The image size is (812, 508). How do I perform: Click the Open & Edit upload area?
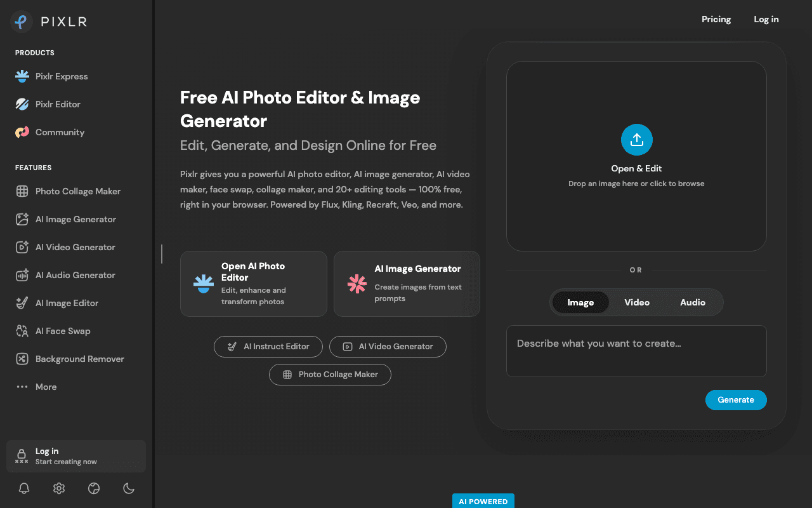pyautogui.click(x=636, y=156)
